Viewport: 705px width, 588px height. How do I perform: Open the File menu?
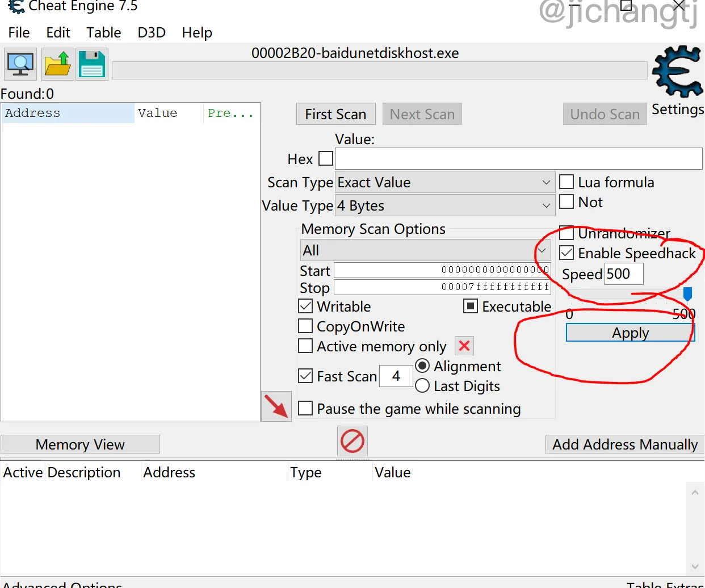19,32
